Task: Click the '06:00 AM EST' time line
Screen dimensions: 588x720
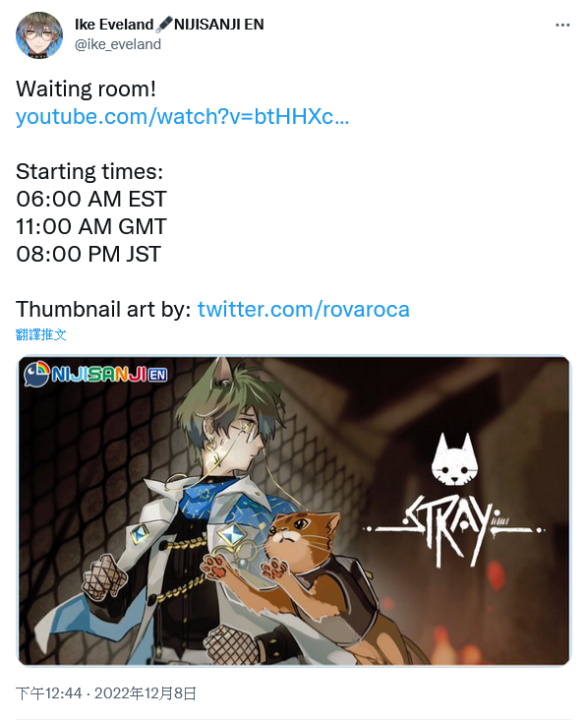Action: coord(90,199)
